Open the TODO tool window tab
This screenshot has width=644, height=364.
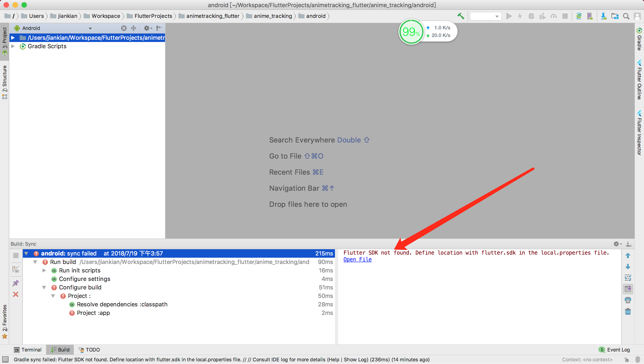click(x=89, y=349)
